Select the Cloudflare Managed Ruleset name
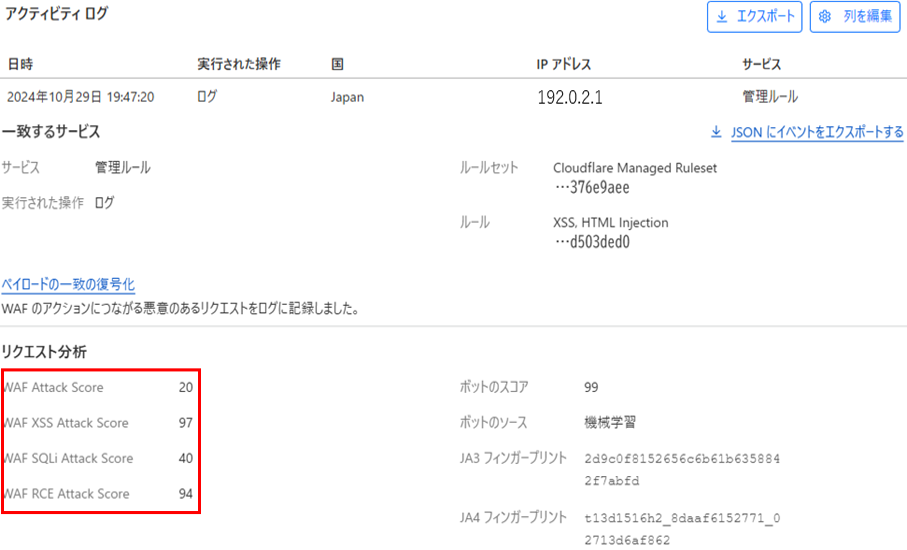The image size is (907, 550). point(634,168)
